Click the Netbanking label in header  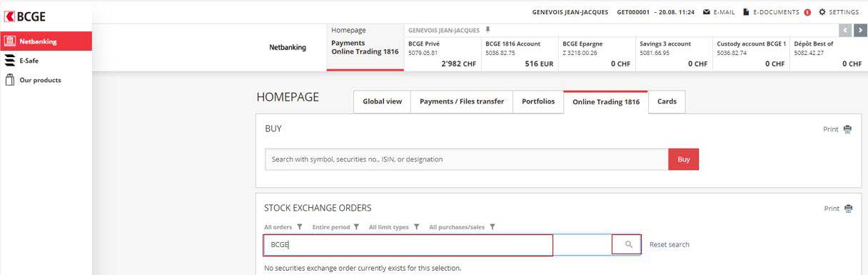[x=287, y=47]
